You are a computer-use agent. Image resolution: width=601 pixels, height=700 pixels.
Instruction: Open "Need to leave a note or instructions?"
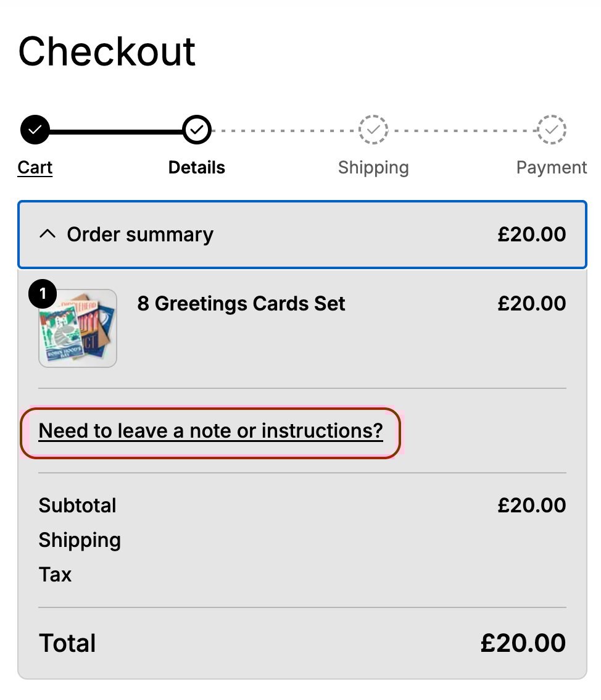(x=211, y=431)
